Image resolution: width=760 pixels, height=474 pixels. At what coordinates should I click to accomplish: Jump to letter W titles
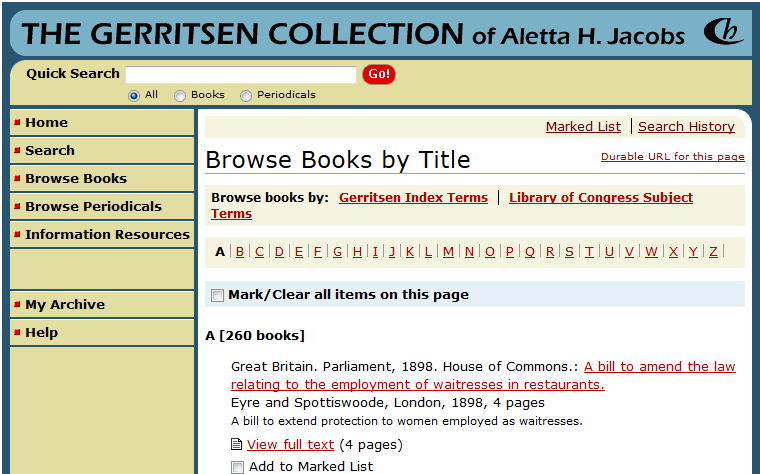tap(651, 252)
